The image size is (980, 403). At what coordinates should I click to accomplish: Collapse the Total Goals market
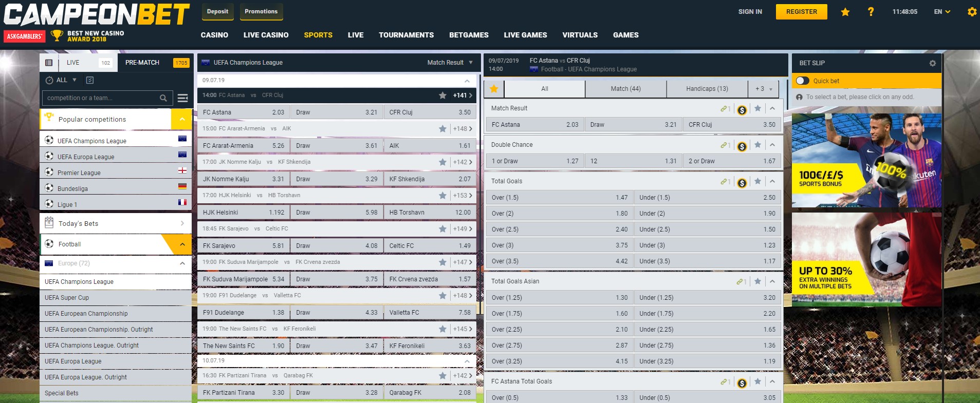[x=772, y=181]
